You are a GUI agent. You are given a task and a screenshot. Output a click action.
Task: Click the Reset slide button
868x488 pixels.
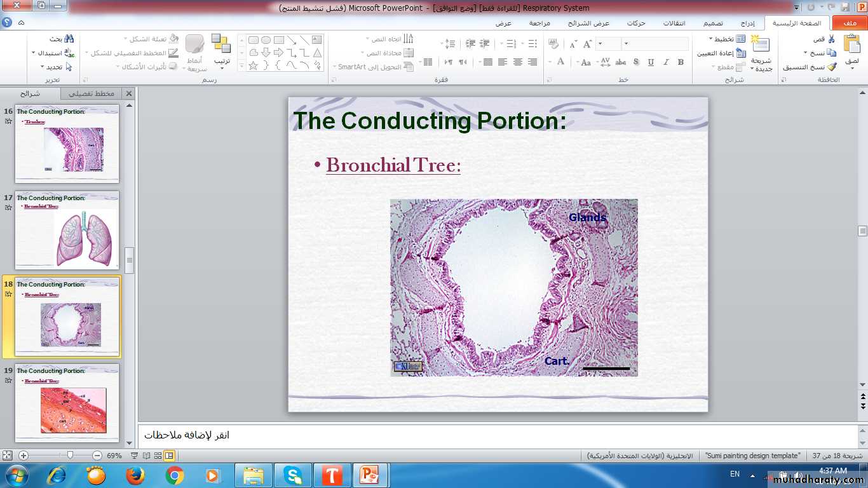tap(720, 53)
